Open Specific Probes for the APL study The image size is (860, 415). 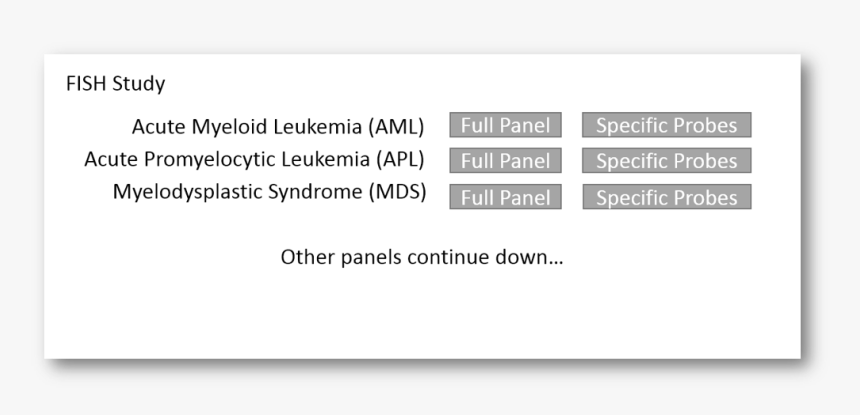click(666, 161)
